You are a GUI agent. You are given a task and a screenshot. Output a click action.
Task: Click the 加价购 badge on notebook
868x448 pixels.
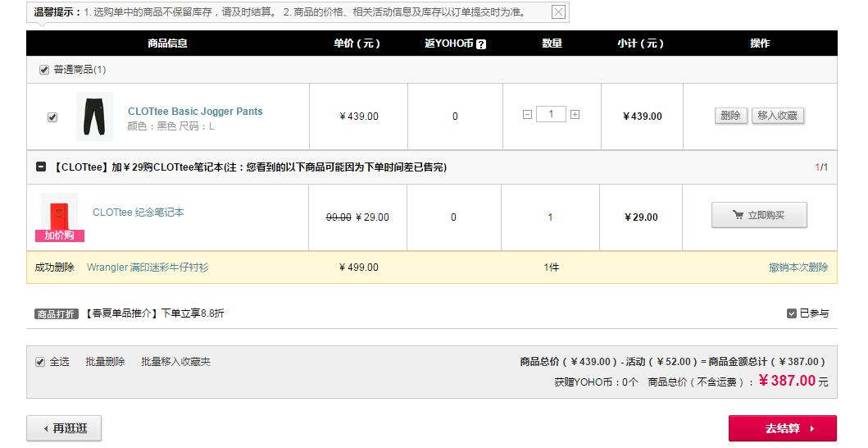pyautogui.click(x=60, y=235)
